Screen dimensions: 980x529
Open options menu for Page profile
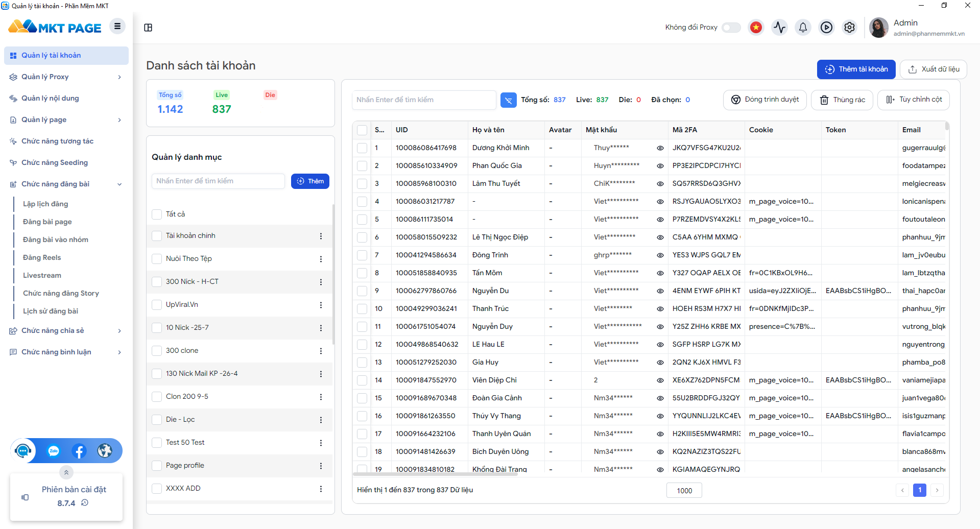[x=321, y=466]
